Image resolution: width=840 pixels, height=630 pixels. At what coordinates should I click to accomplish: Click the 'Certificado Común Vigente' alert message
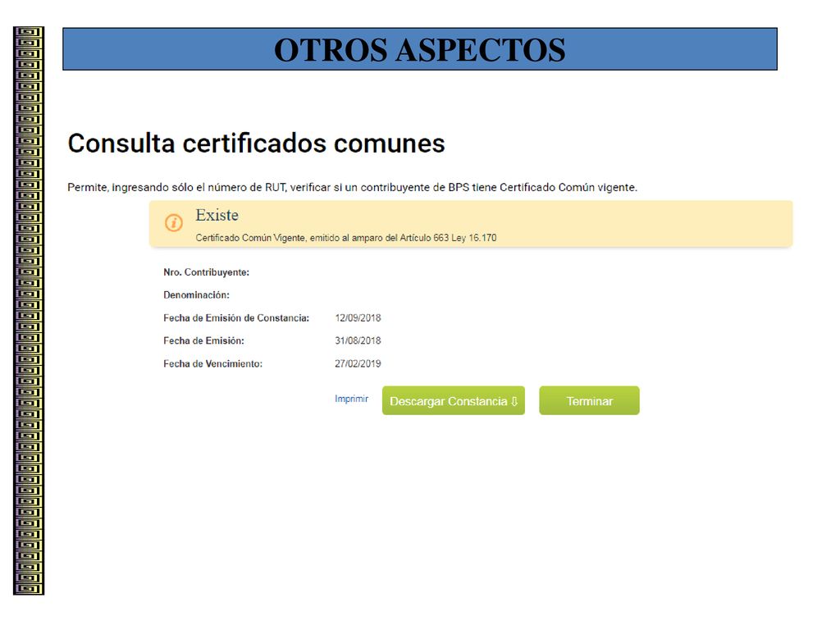click(346, 238)
